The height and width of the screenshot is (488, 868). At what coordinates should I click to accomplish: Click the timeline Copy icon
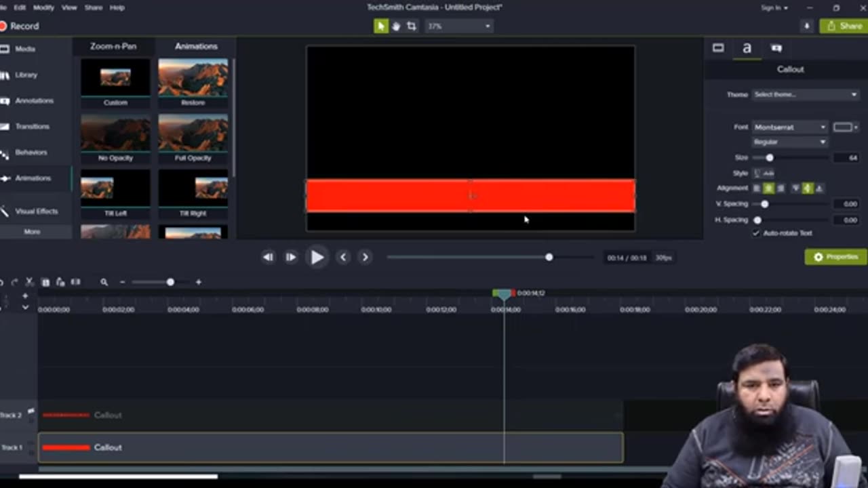pos(45,282)
